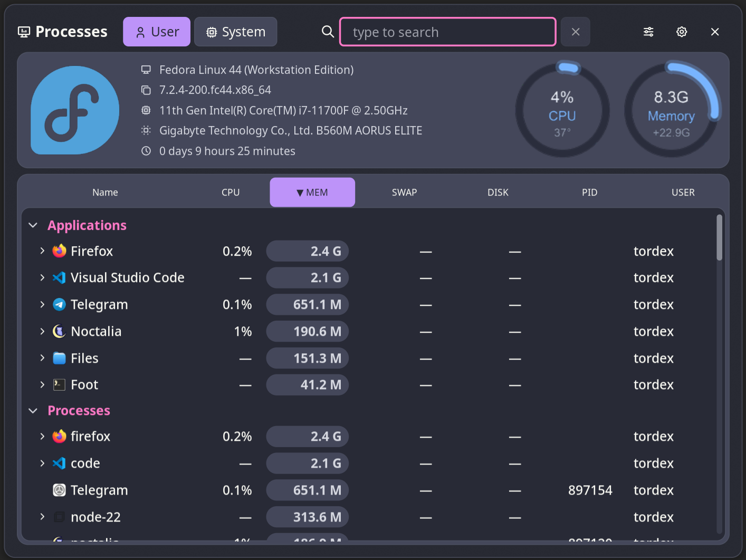The image size is (746, 560).
Task: Open the filter sliders options icon
Action: [x=648, y=32]
